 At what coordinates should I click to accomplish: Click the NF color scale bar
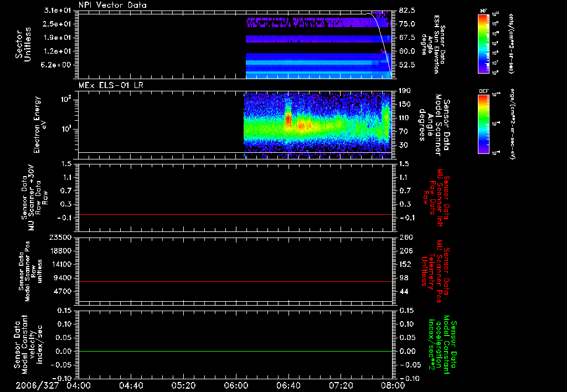click(x=483, y=44)
